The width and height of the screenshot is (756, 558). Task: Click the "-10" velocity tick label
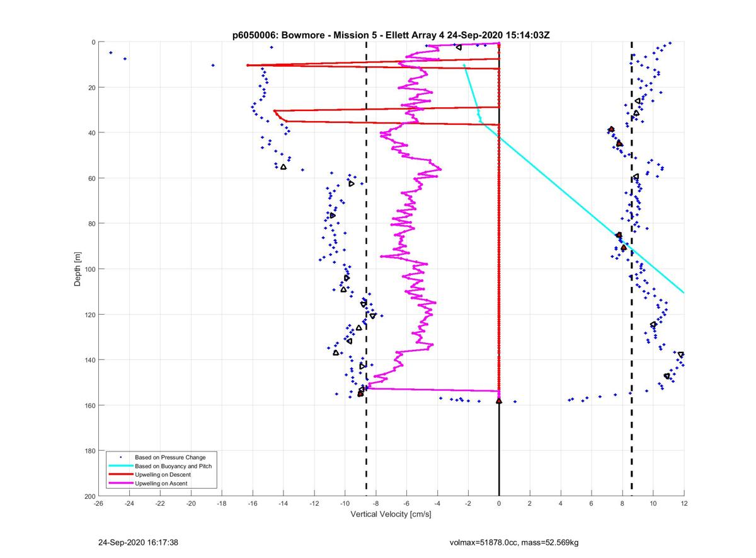click(345, 504)
